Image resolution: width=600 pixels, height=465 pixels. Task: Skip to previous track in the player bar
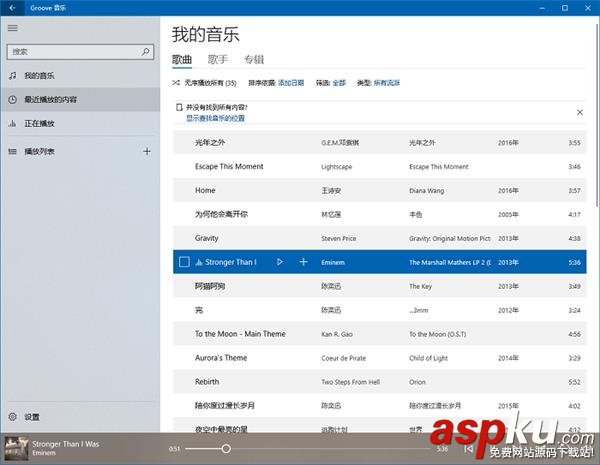pyautogui.click(x=468, y=449)
